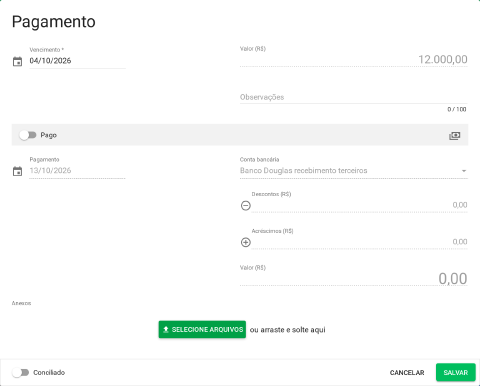Open the Vencimento calendar icon
The height and width of the screenshot is (386, 480).
point(17,62)
